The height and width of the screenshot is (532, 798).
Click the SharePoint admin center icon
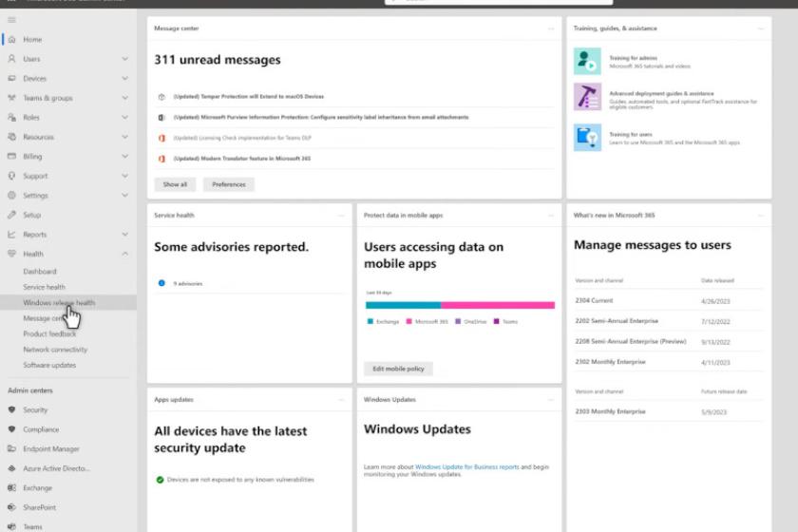point(11,507)
